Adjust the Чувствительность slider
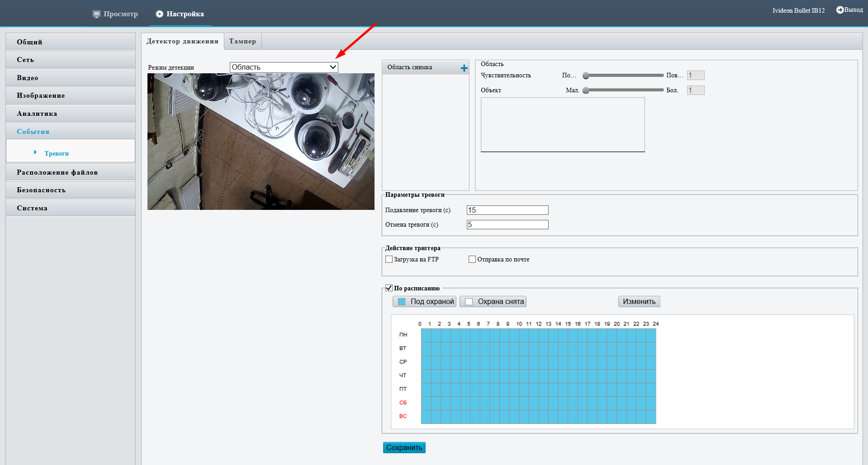Viewport: 868px width, 465px height. 623,76
